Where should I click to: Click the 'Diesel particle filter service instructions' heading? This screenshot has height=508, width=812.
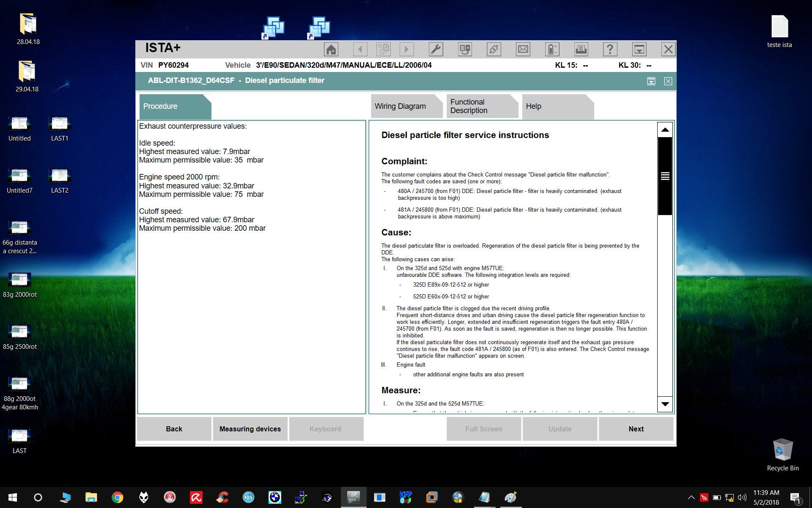pyautogui.click(x=465, y=135)
